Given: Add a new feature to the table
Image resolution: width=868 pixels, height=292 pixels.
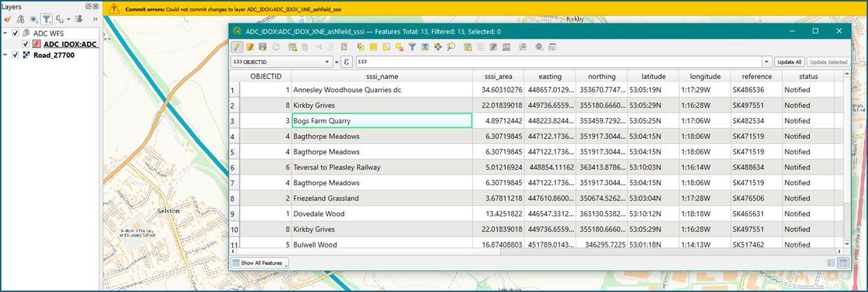Looking at the screenshot, I should pyautogui.click(x=292, y=47).
